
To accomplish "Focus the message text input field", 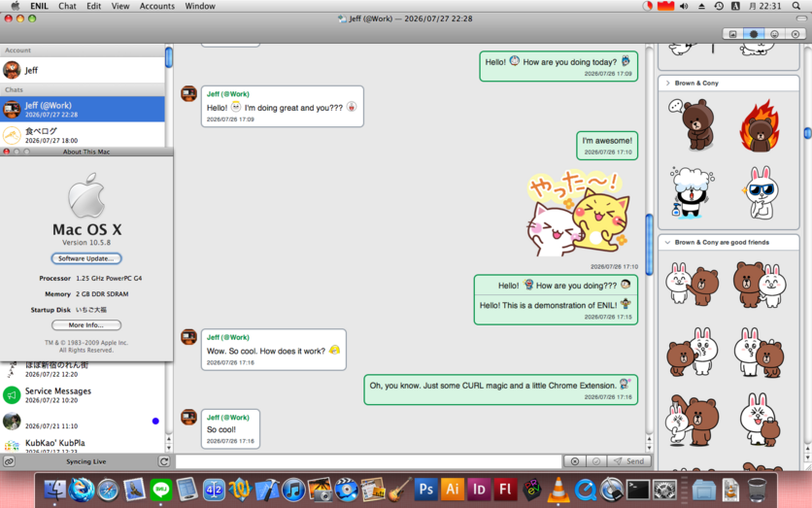I will click(369, 461).
